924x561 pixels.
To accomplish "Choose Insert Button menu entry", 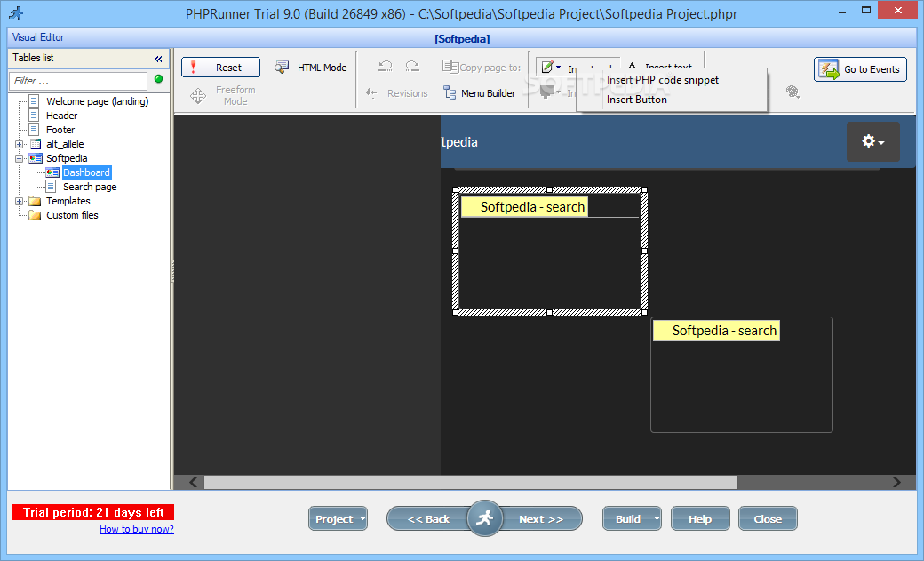I will (x=636, y=100).
